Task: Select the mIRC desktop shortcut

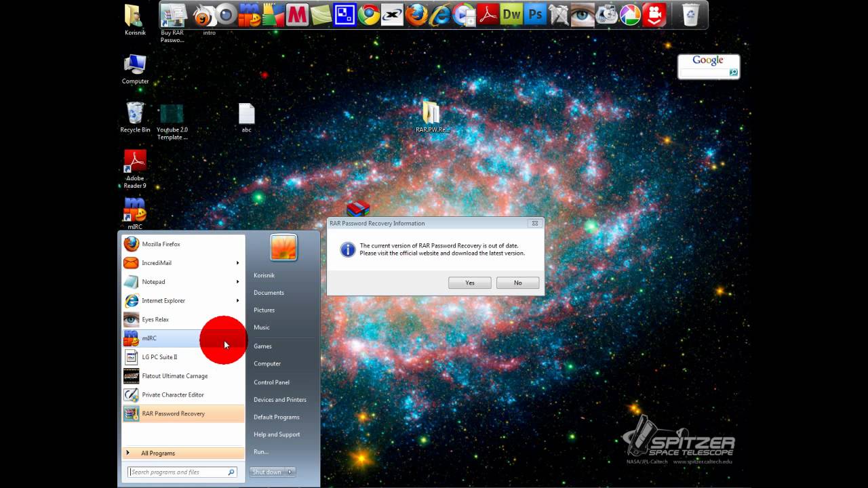Action: click(135, 214)
